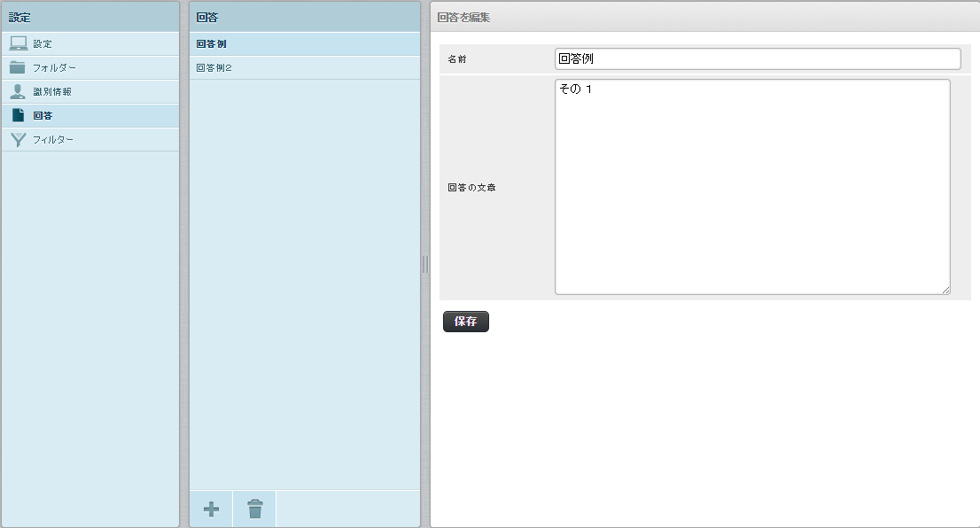980x528 pixels.
Task: Click the folder icon beside フォルダー
Action: (18, 66)
